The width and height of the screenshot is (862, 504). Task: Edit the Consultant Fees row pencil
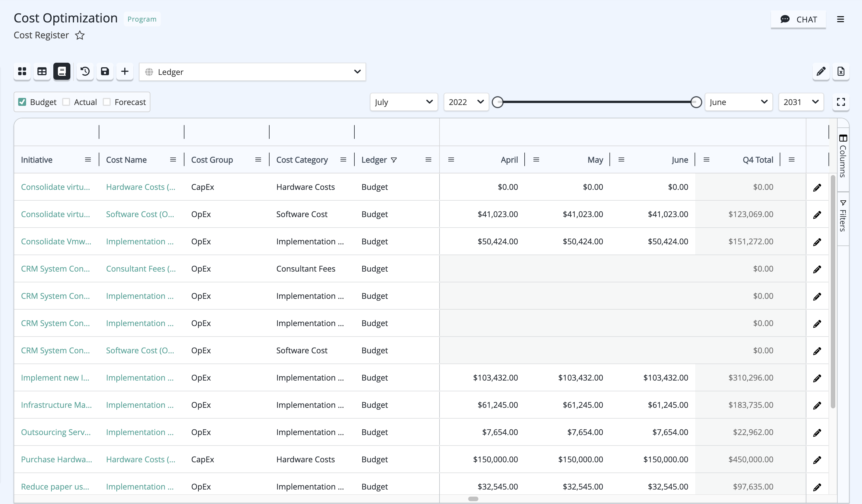coord(817,269)
